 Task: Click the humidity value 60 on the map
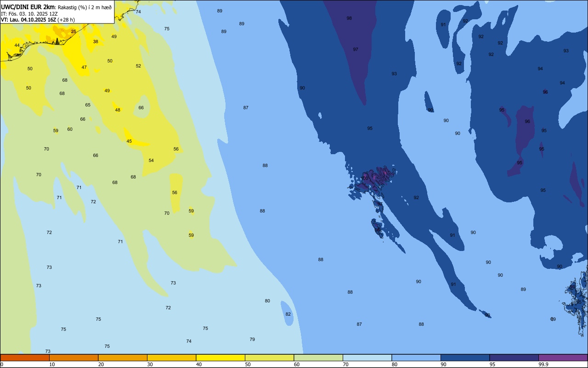tap(70, 129)
